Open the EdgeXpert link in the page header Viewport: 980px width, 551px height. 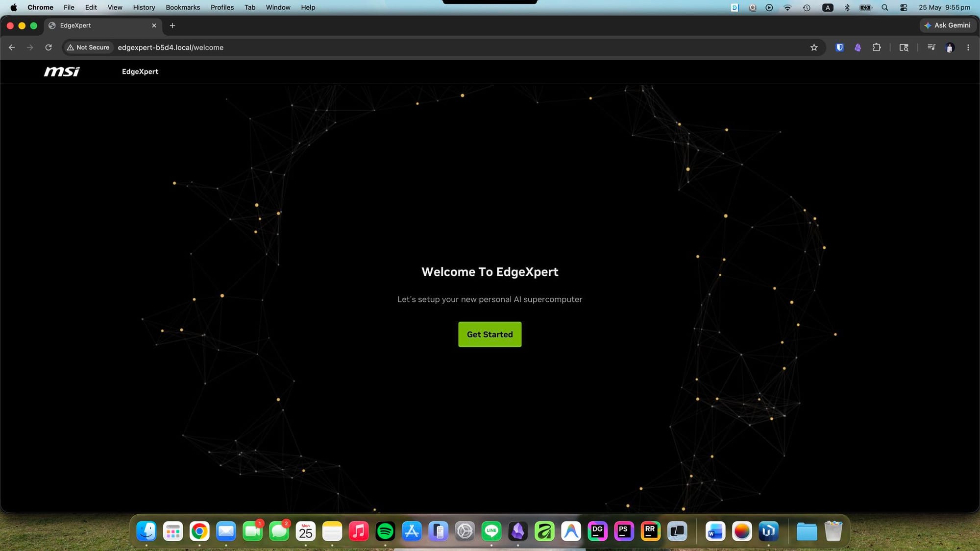140,72
